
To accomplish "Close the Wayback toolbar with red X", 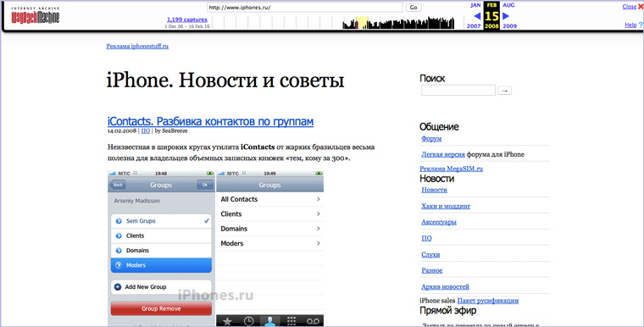I will pos(641,7).
